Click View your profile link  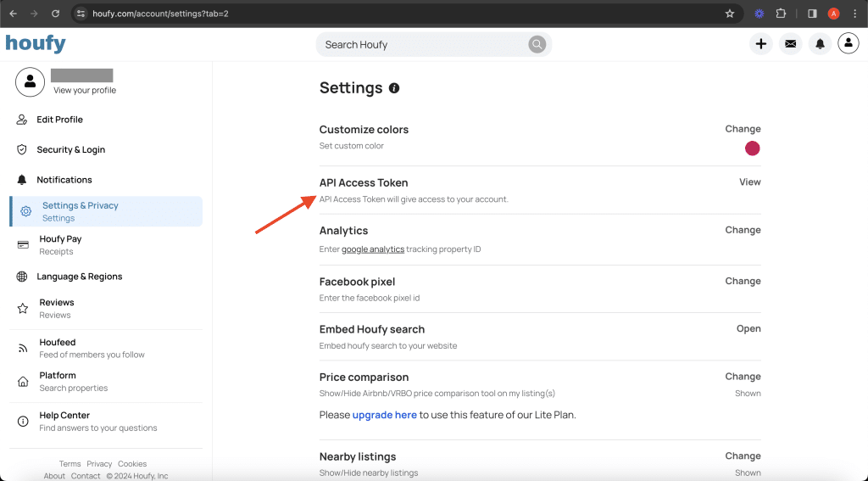tap(85, 90)
